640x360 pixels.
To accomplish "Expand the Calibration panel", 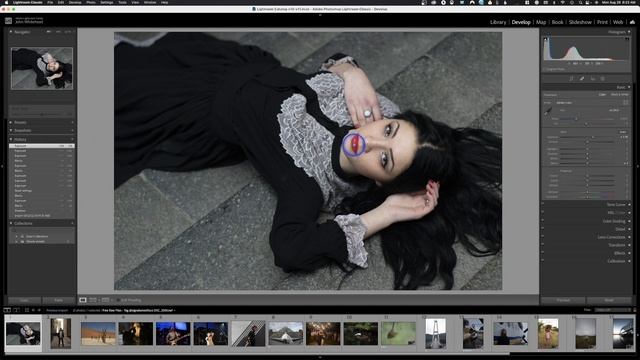I will pos(629,261).
